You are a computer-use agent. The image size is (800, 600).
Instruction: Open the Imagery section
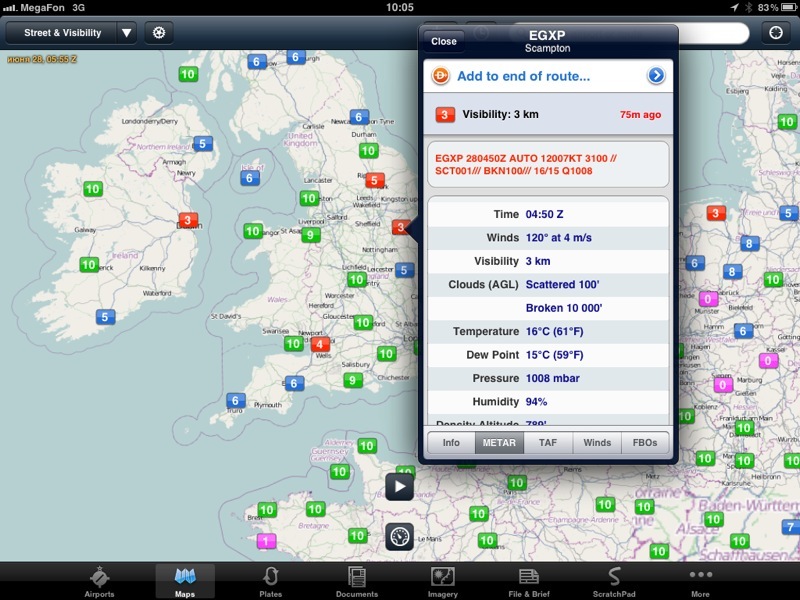click(x=443, y=581)
